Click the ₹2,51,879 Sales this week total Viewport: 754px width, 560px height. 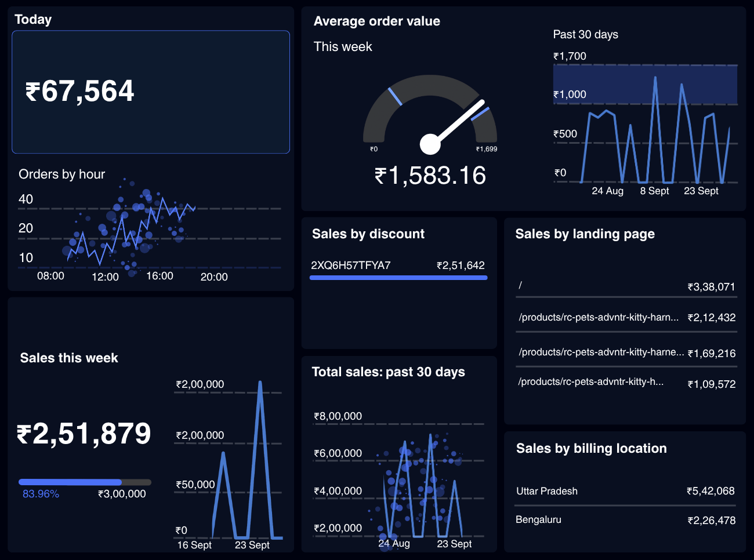coord(84,434)
